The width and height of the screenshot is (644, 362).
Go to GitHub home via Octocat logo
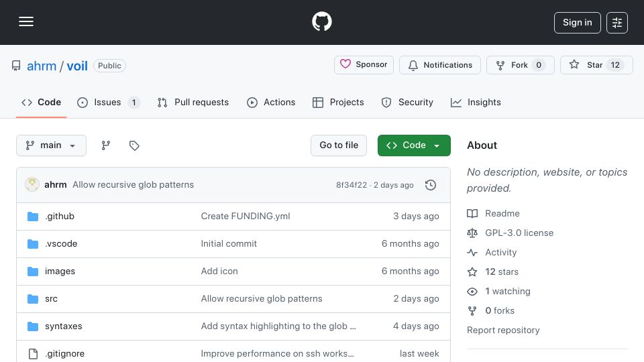tap(321, 21)
